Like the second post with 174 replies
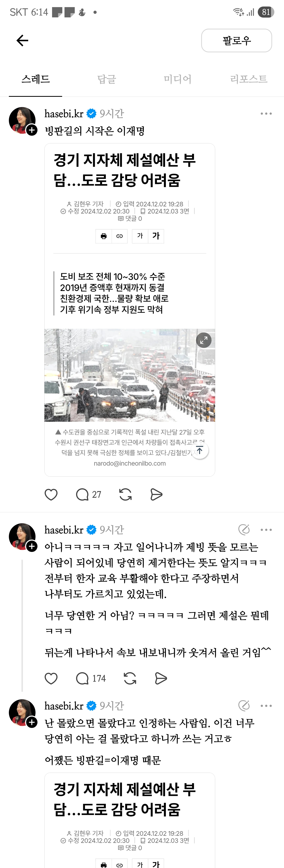Viewport: 284px width, 868px height. click(x=51, y=678)
